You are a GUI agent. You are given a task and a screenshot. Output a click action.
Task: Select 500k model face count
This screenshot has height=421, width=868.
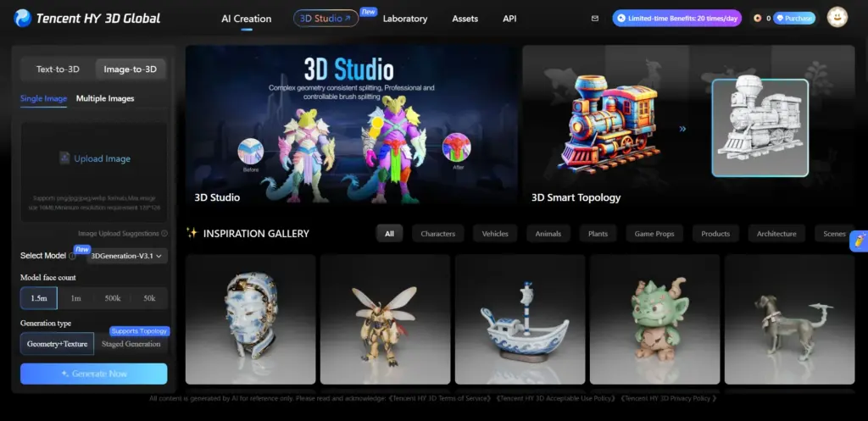coord(113,298)
